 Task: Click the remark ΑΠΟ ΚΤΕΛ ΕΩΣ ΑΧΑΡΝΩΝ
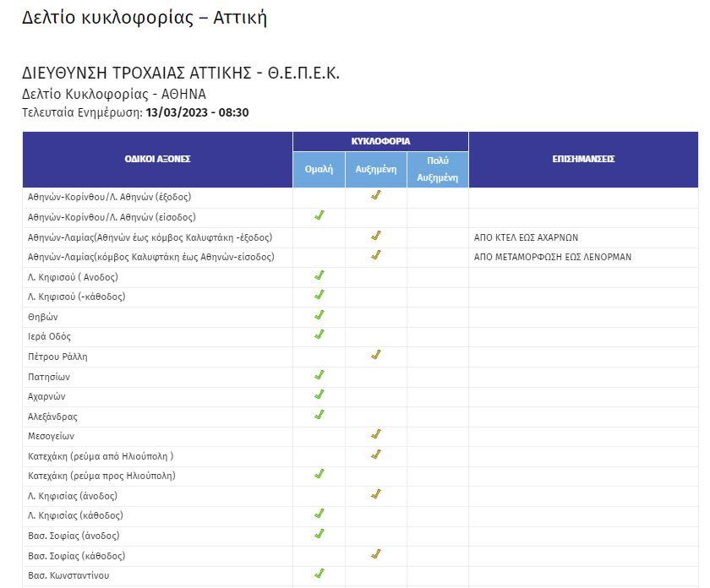pyautogui.click(x=526, y=237)
